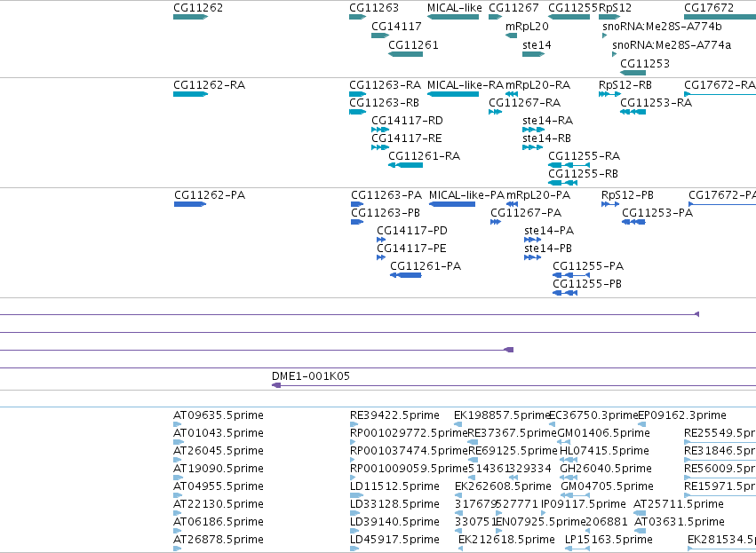Click the CG11267 gene label
The width and height of the screenshot is (756, 553).
513,8
